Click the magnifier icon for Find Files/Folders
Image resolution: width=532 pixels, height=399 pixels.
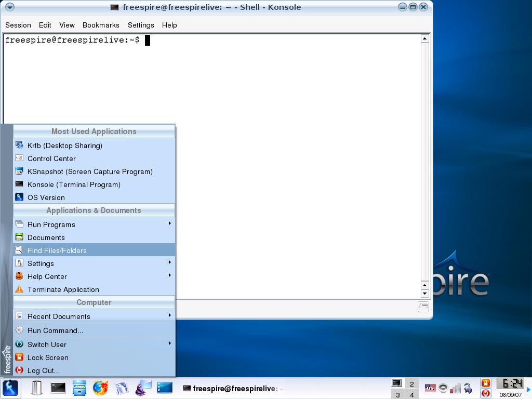coord(19,250)
